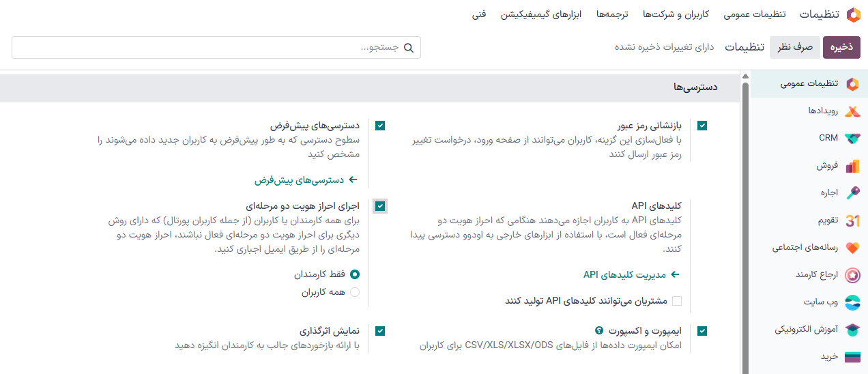Open the Sales (فروش) settings icon
The height and width of the screenshot is (374, 868).
coord(852,166)
